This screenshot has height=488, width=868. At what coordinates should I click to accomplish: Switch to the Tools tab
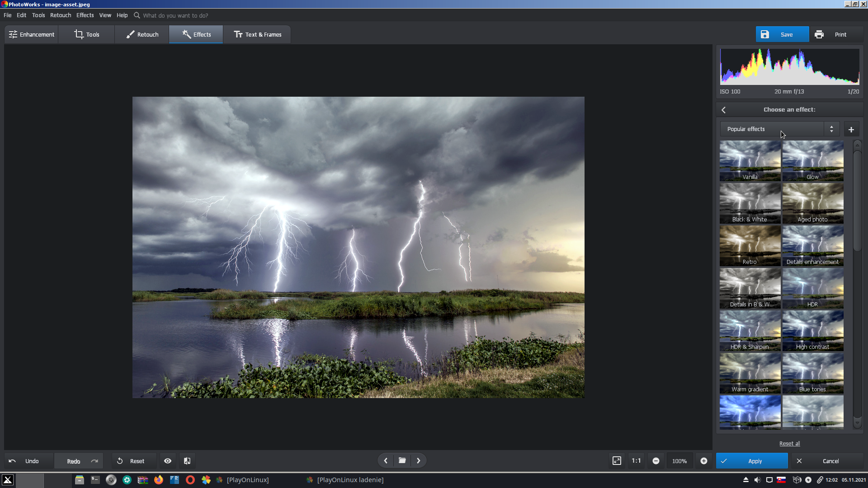click(x=87, y=34)
